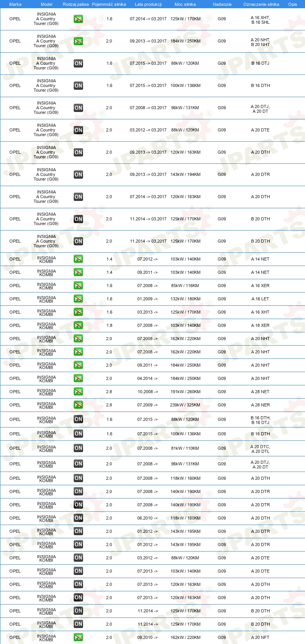Image resolution: width=305 pixels, height=644 pixels.
Task: Click the PB icon in the Kombi 03.2013 A 16 XHT row
Action: pyautogui.click(x=78, y=312)
